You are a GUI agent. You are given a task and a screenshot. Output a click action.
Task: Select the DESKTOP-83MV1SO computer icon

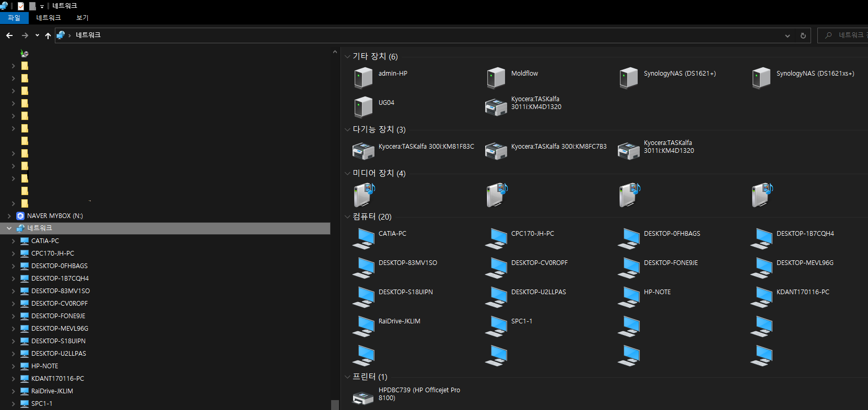point(363,268)
